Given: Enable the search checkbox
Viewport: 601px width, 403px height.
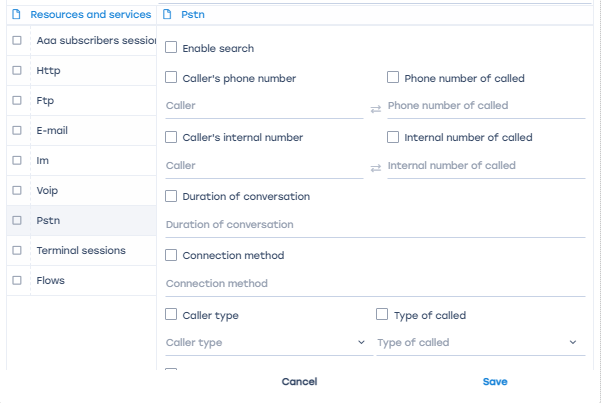Looking at the screenshot, I should pos(172,48).
